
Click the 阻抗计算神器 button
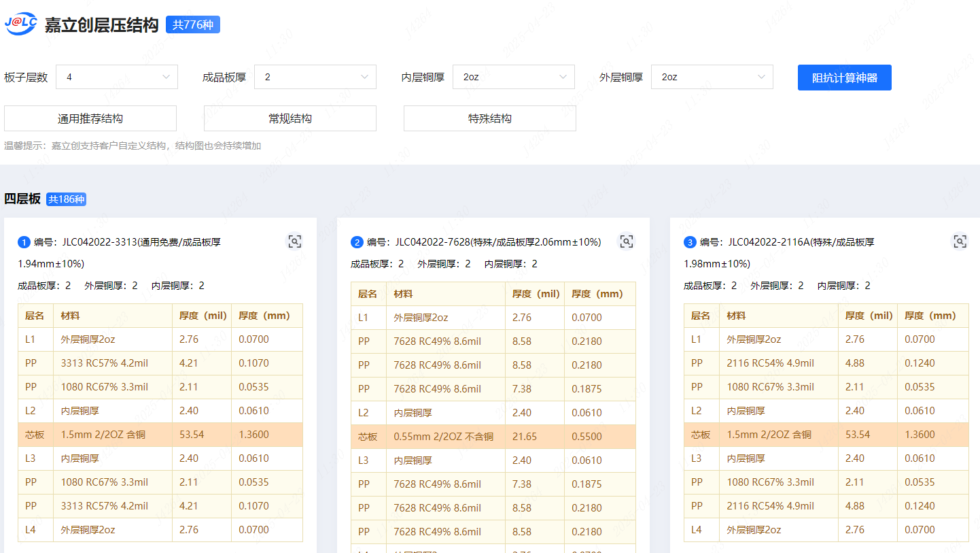tap(845, 78)
